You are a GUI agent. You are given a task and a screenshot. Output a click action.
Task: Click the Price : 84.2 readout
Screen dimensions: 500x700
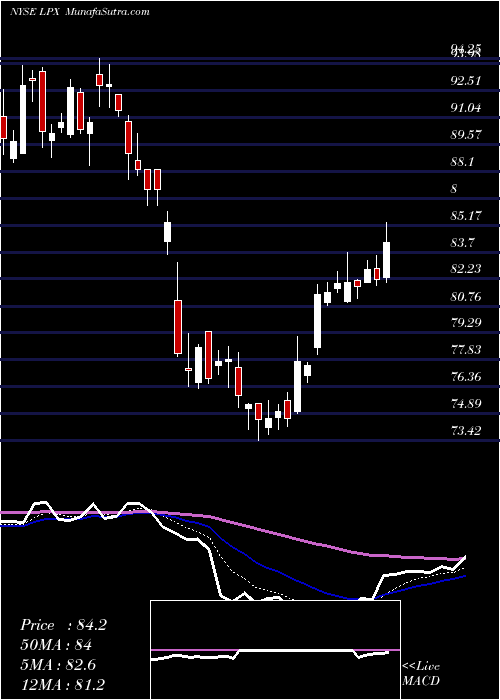click(63, 625)
